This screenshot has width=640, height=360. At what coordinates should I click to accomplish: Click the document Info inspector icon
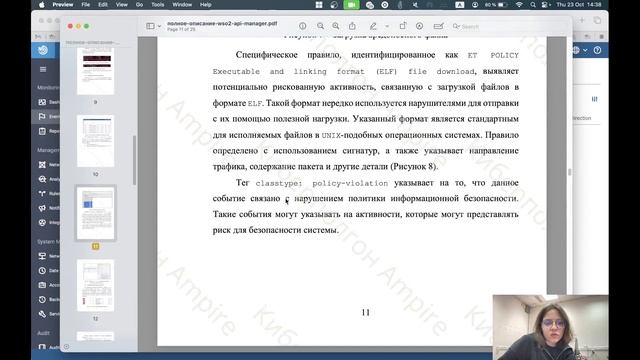click(x=302, y=26)
